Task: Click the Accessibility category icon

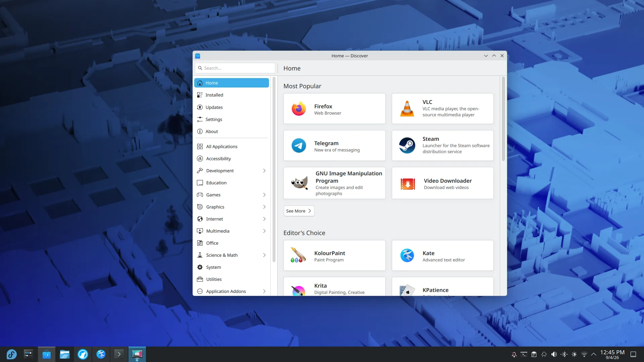Action: click(200, 159)
